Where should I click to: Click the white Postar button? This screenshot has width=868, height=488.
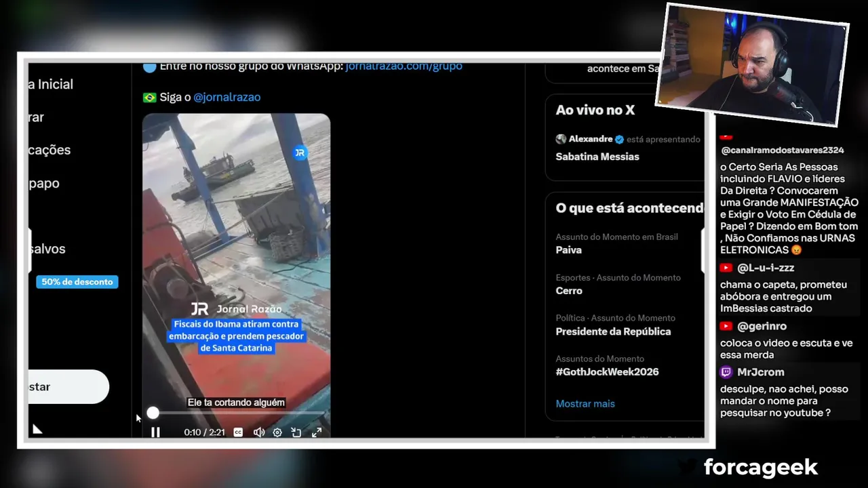click(68, 387)
